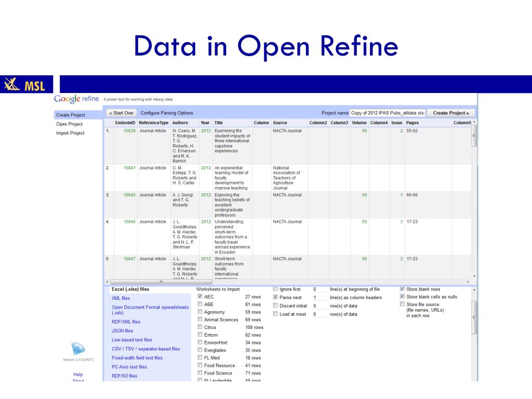Enable Store file source option
This screenshot has height=399, width=532.
point(402,304)
